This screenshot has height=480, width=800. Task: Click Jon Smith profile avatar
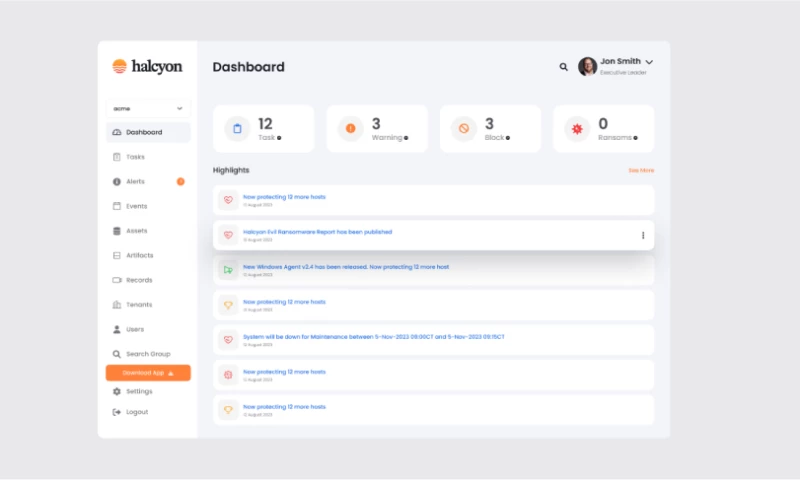tap(588, 66)
